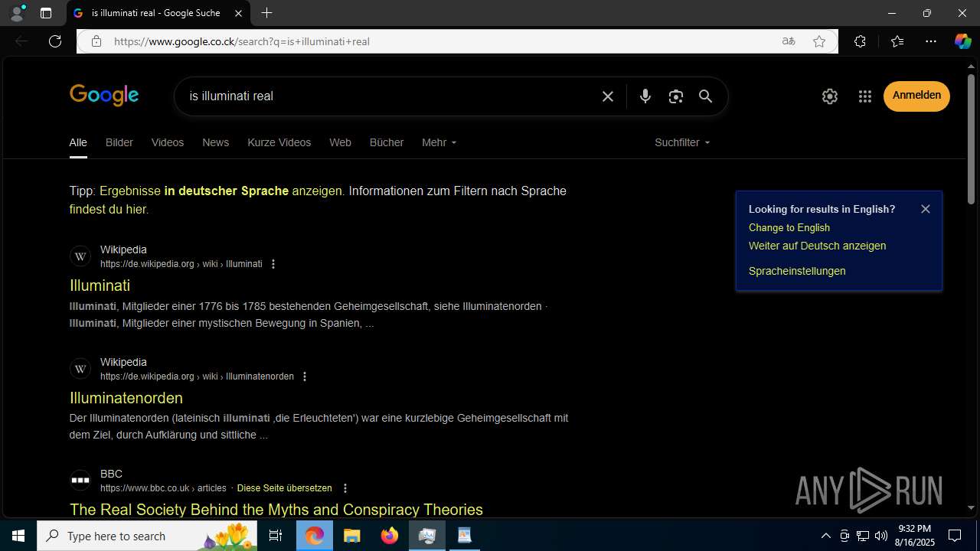Launch Firefox from the taskbar
Viewport: 980px width, 551px height.
[x=390, y=536]
